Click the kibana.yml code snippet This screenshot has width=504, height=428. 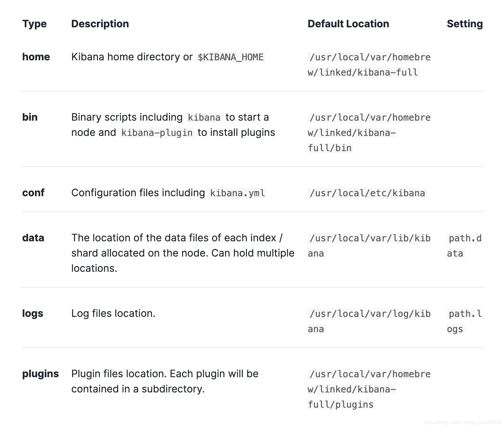pos(237,193)
